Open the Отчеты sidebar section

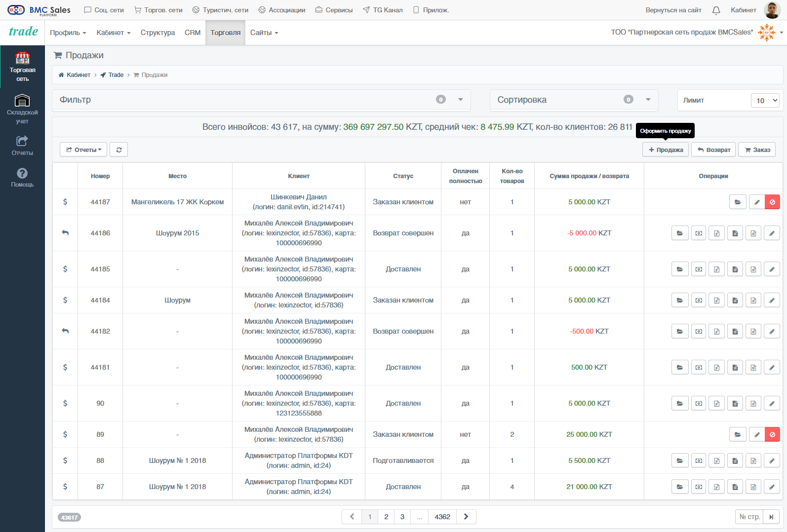22,146
